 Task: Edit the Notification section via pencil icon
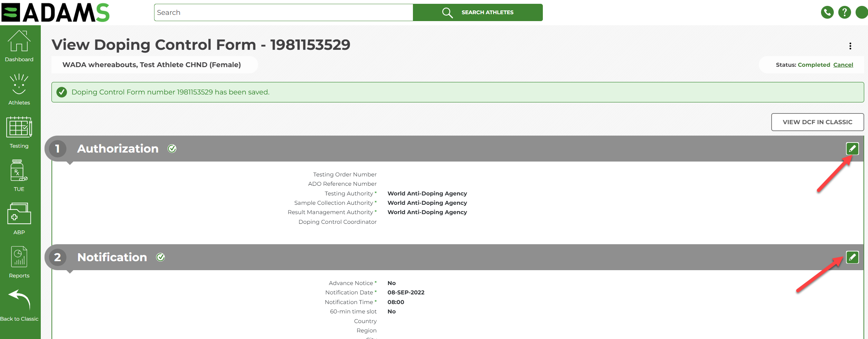click(852, 257)
